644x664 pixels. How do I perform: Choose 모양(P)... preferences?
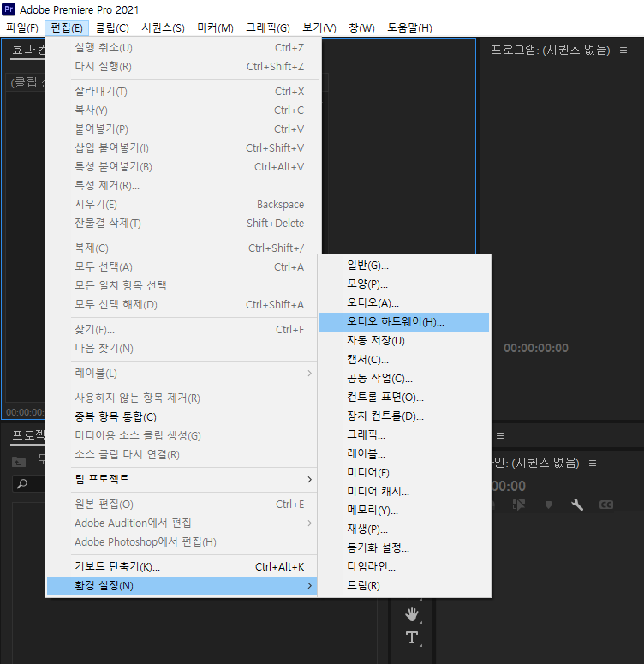[404, 284]
